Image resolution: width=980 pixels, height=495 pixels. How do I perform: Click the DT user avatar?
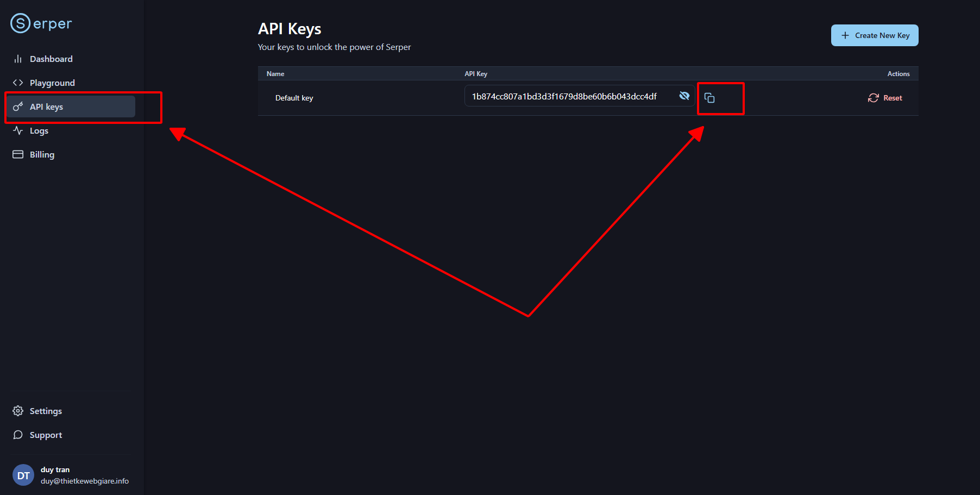[23, 475]
